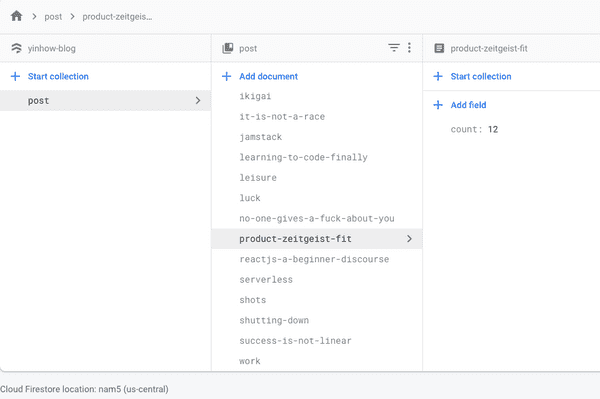Go to the home breadcrumb icon

[x=16, y=16]
